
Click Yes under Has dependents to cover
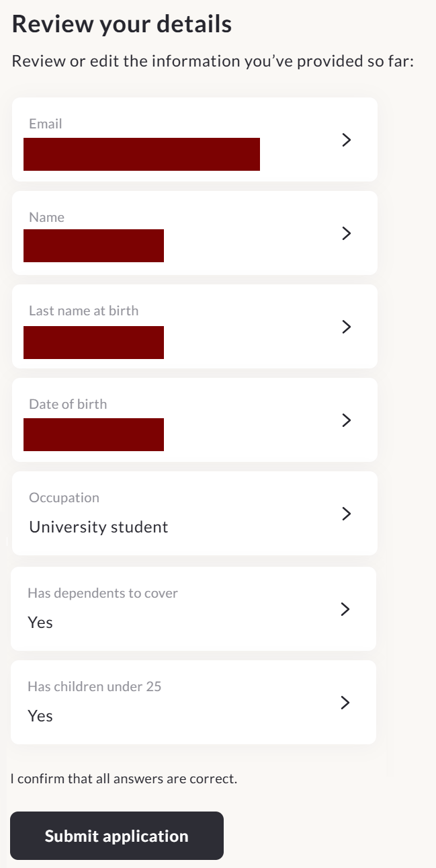(40, 623)
